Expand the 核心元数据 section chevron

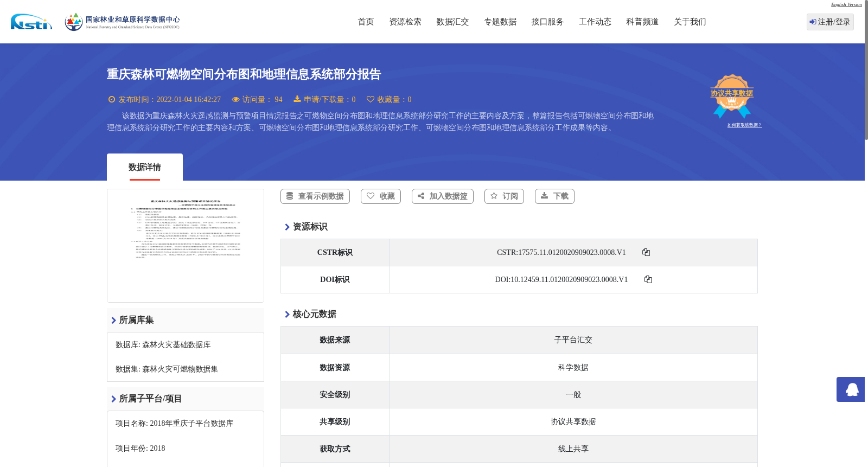[287, 314]
